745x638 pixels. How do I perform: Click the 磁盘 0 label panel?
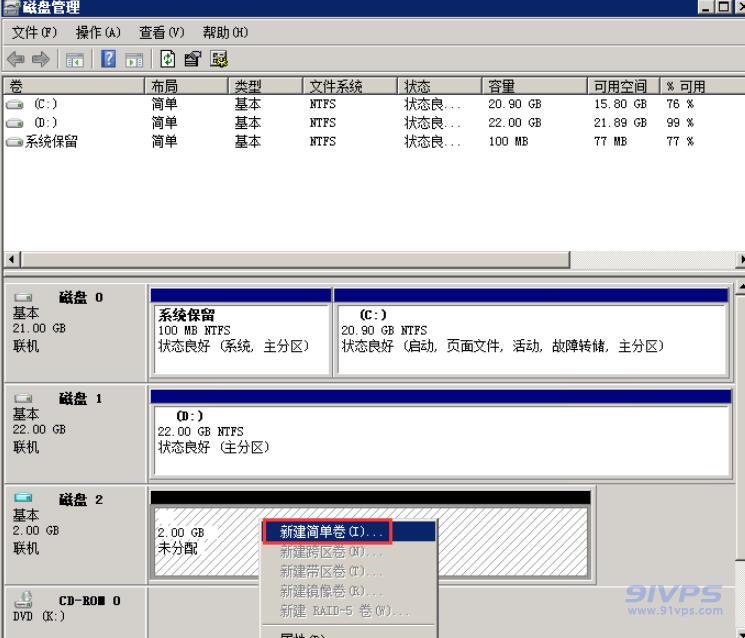[75, 332]
